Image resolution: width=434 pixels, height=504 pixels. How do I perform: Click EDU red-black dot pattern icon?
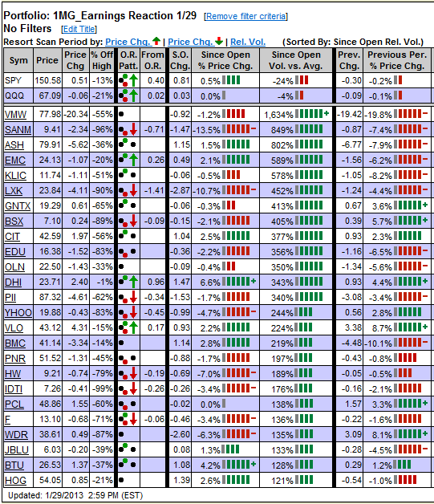128,252
